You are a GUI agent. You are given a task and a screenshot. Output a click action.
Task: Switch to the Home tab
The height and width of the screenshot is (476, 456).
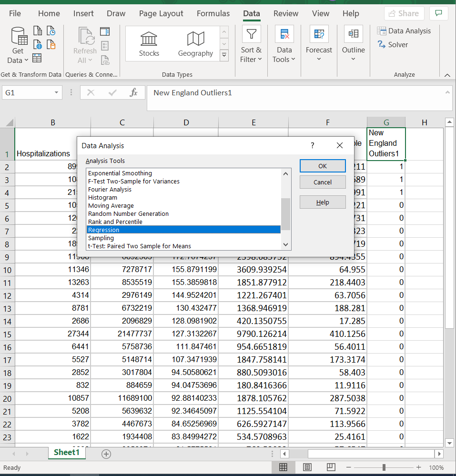[x=49, y=13]
